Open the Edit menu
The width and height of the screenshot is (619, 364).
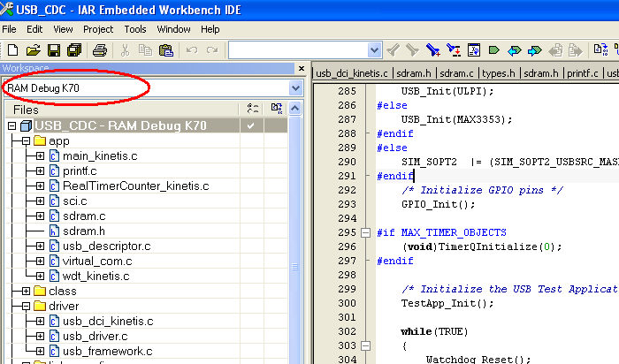tap(34, 29)
